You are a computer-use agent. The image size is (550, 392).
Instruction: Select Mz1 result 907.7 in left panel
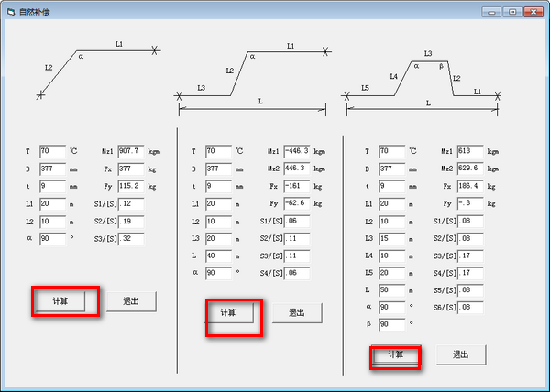point(131,151)
